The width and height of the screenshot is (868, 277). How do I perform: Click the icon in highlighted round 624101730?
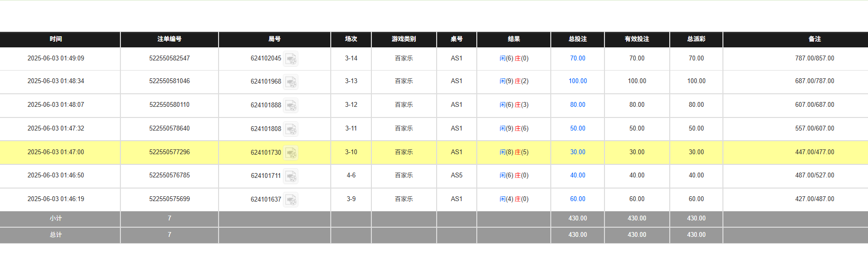(291, 153)
